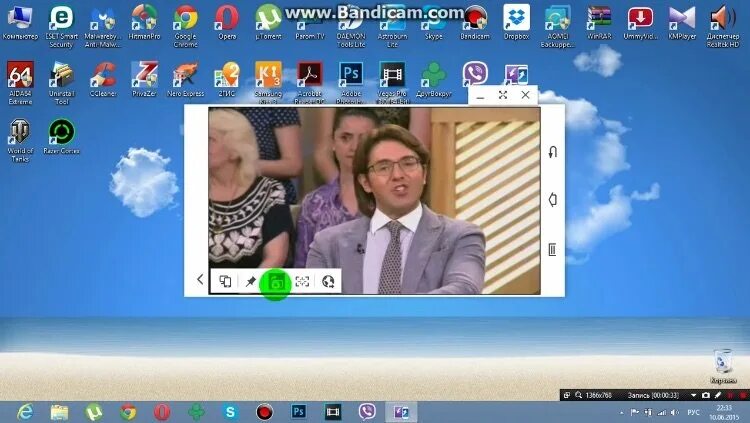
Task: Select the AIDA64 Extreme desktop shortcut
Action: pos(20,83)
